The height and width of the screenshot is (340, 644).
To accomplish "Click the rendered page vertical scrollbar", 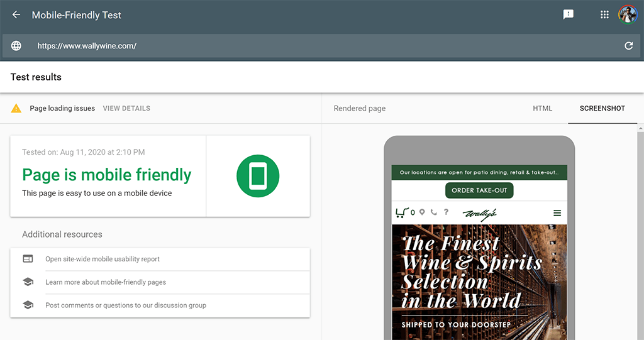I will (x=640, y=233).
